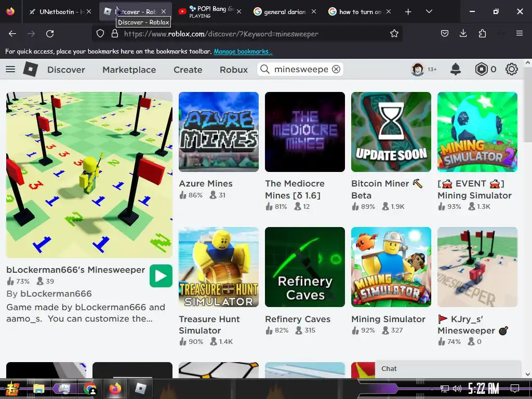Open Chrome from the taskbar

click(90, 389)
